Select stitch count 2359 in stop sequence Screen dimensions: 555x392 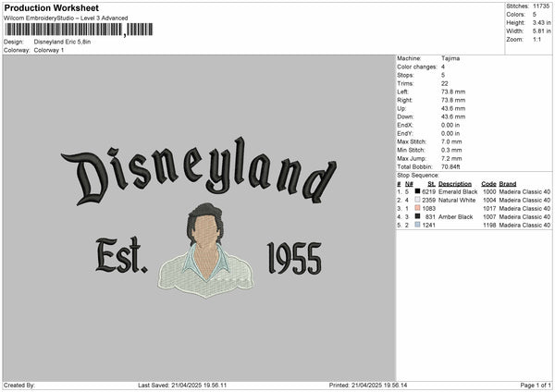428,201
